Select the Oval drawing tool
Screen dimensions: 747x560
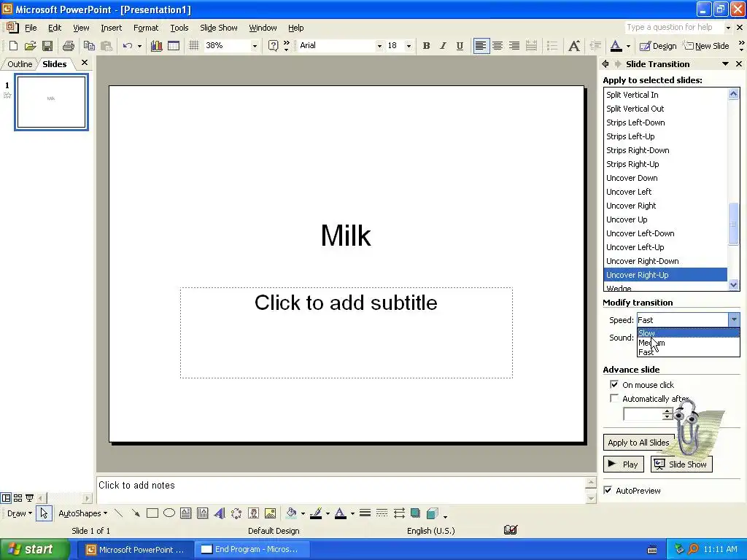(x=169, y=513)
